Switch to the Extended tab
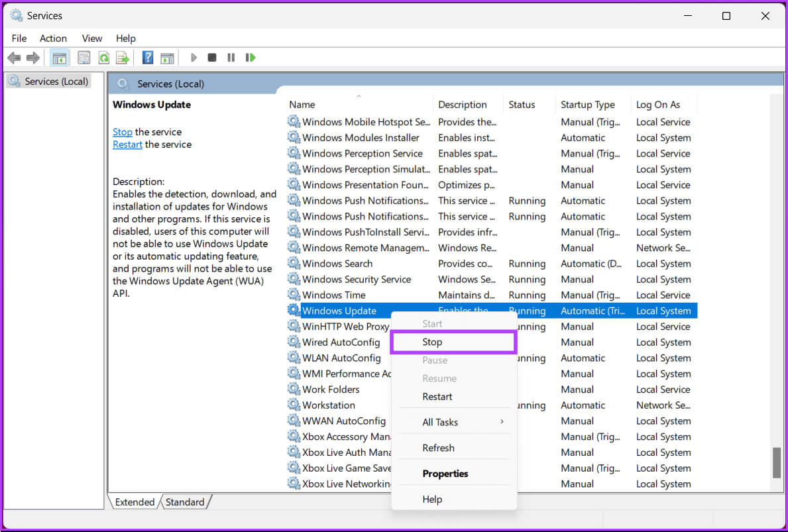788x532 pixels. coord(135,502)
